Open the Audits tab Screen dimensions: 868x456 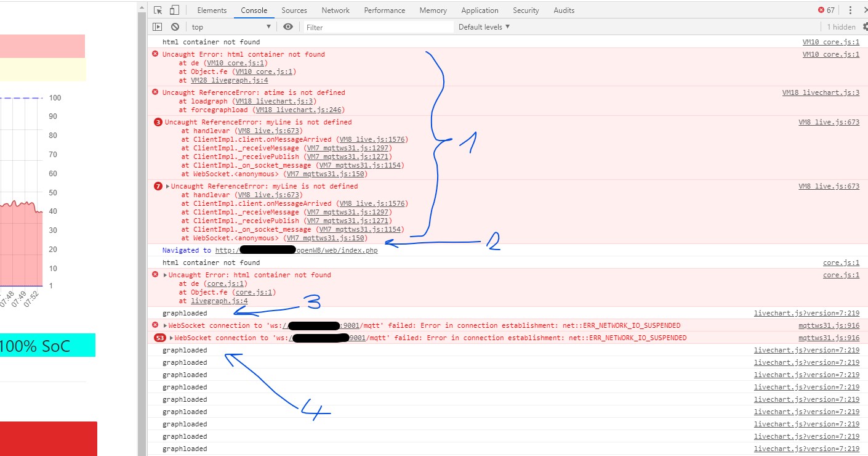564,10
